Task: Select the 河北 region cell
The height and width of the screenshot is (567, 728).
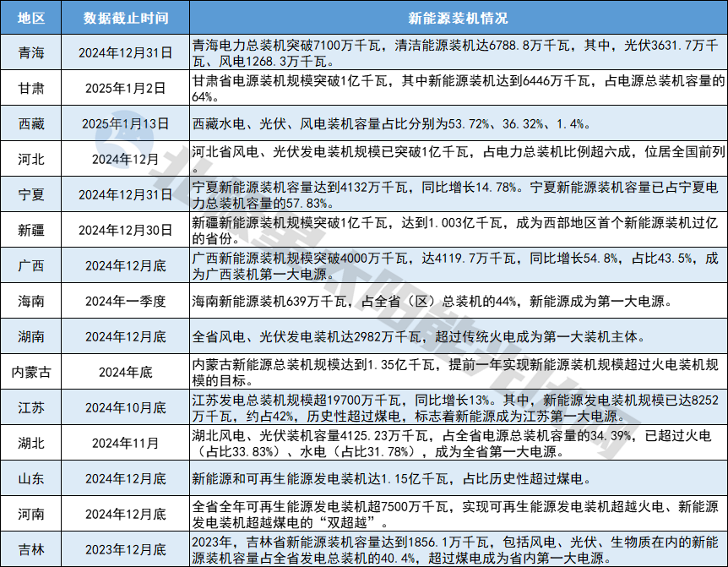Action: point(31,159)
